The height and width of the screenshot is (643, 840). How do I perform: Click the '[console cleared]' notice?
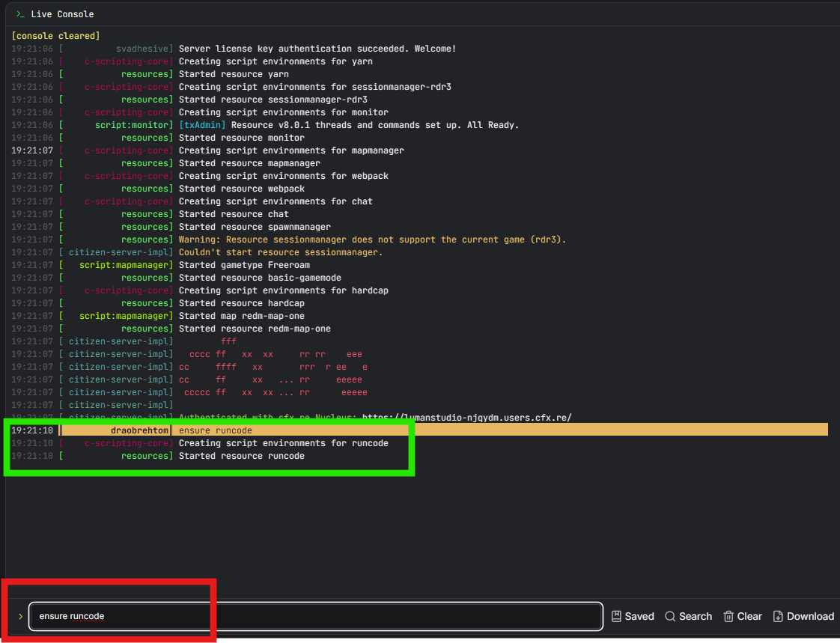tap(55, 36)
